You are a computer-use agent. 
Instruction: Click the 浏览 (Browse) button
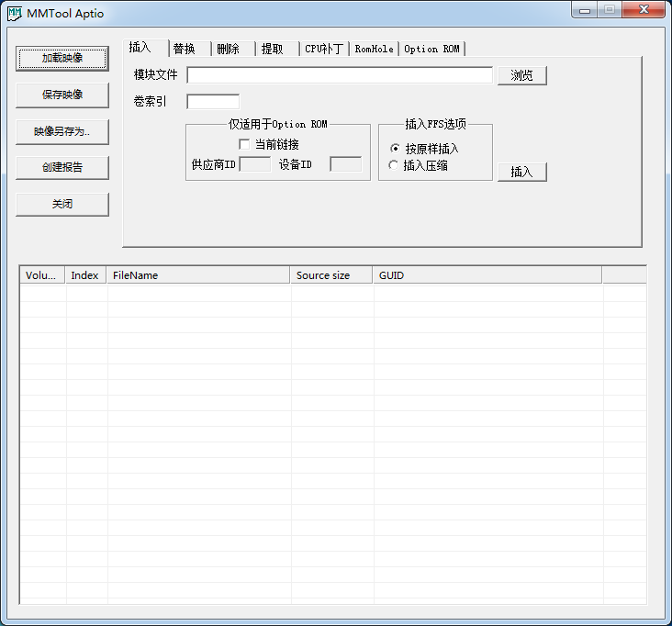pos(522,76)
